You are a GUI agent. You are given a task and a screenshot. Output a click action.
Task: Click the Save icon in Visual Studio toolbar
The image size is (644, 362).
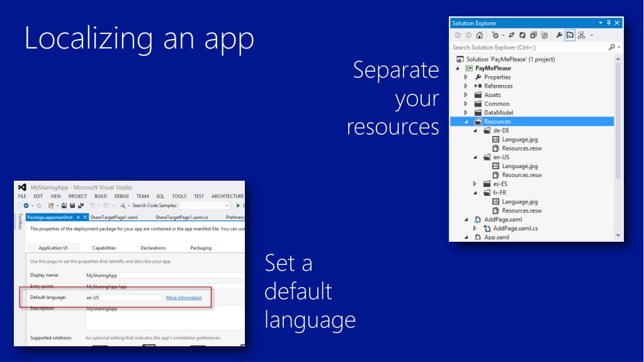(x=72, y=205)
